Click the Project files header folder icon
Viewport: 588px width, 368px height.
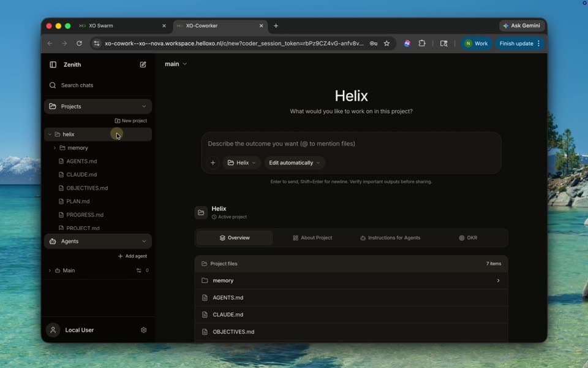click(204, 264)
